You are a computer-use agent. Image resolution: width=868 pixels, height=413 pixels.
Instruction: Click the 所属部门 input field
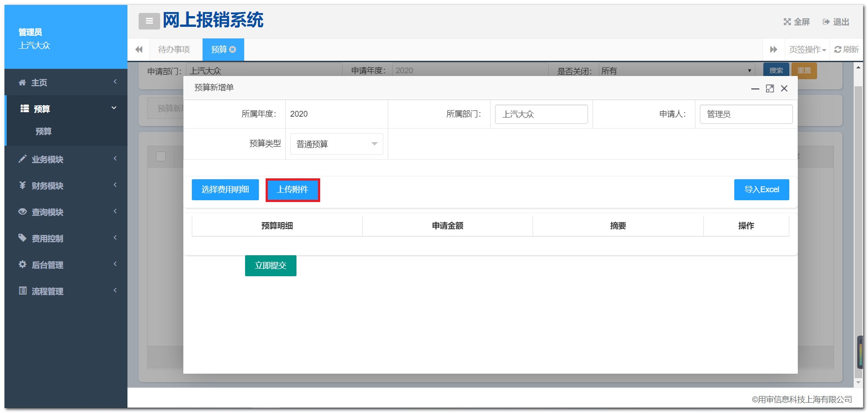[x=541, y=114]
